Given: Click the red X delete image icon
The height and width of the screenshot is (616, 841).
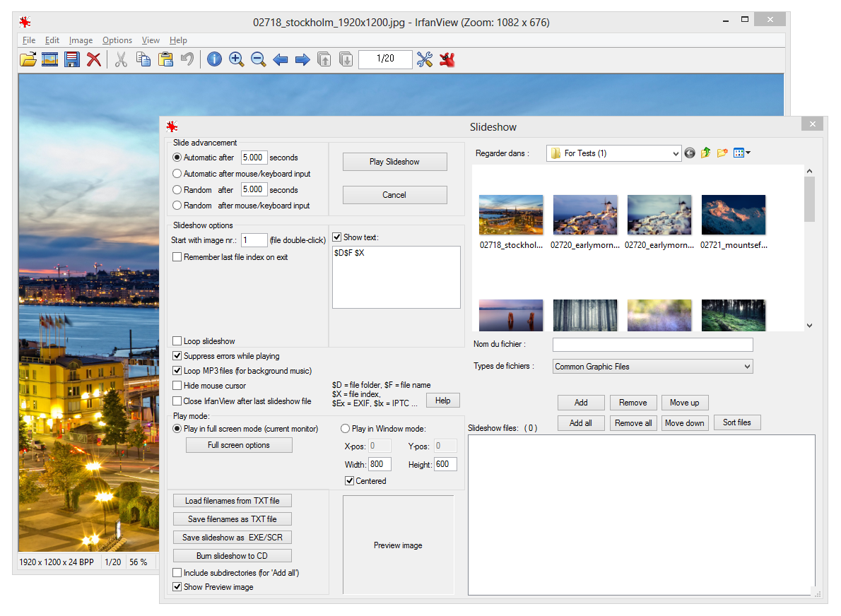Looking at the screenshot, I should coord(94,59).
